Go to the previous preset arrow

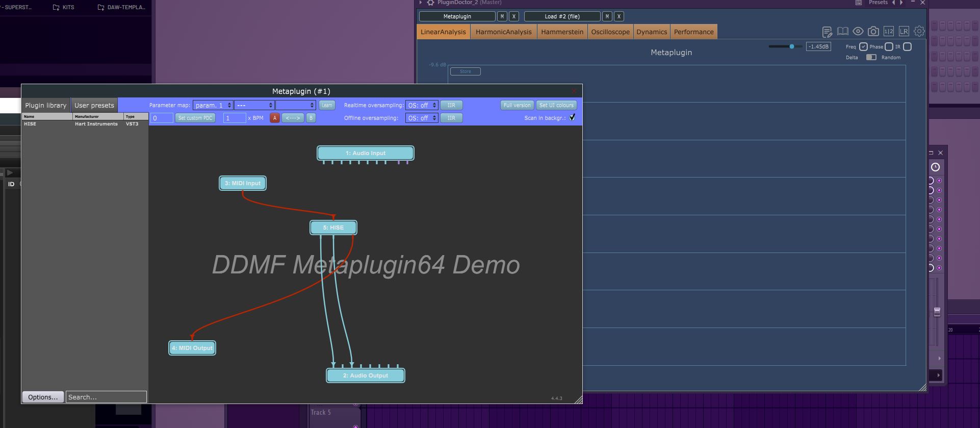point(893,3)
